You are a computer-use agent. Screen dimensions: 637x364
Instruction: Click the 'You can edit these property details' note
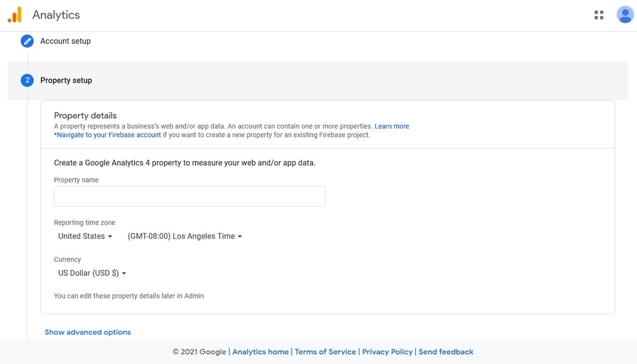pyautogui.click(x=129, y=296)
